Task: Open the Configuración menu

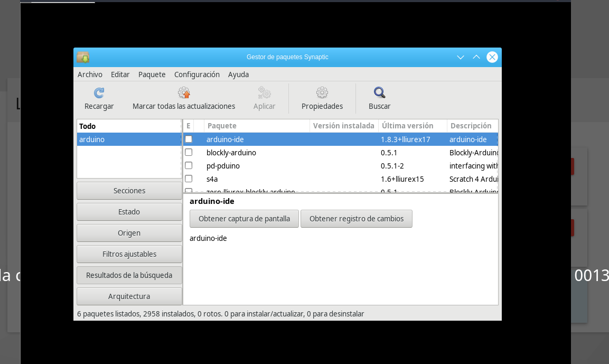Action: pos(196,74)
